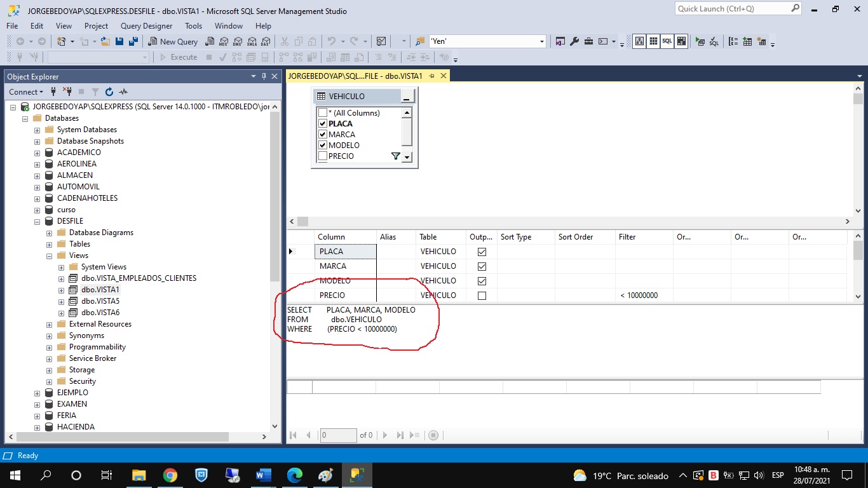This screenshot has height=488, width=868.
Task: Toggle the '* (All Columns)' checkbox
Action: (x=323, y=113)
